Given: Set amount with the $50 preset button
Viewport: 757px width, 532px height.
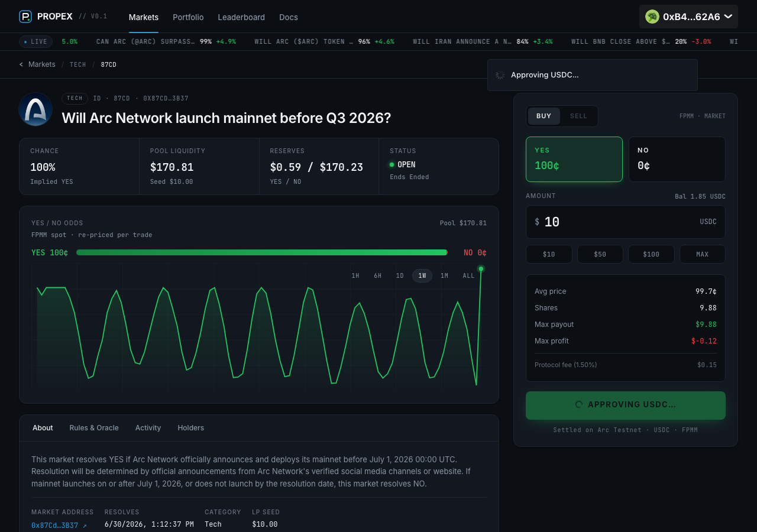Looking at the screenshot, I should pos(600,254).
